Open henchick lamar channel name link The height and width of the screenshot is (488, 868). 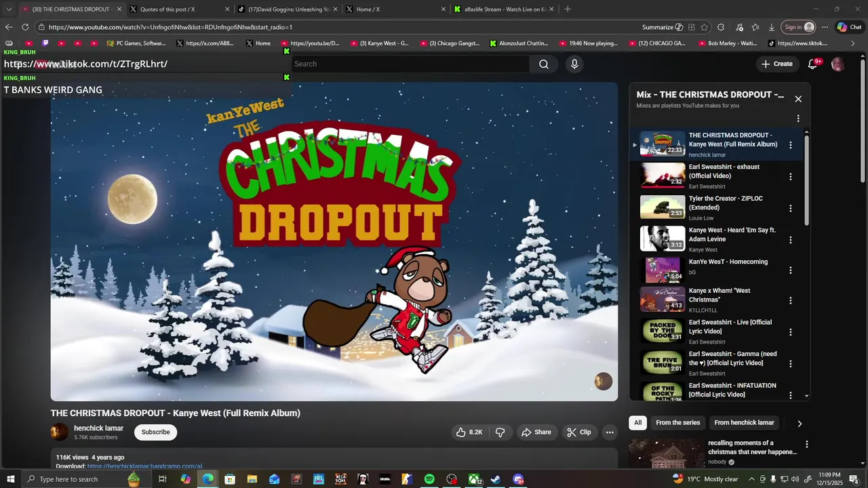coord(98,428)
